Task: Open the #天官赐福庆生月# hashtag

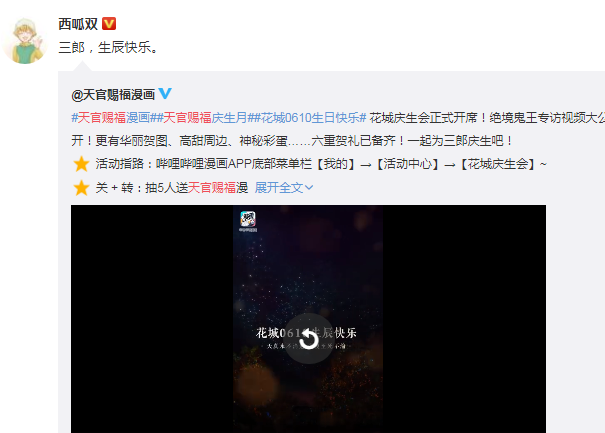Action: pyautogui.click(x=204, y=118)
